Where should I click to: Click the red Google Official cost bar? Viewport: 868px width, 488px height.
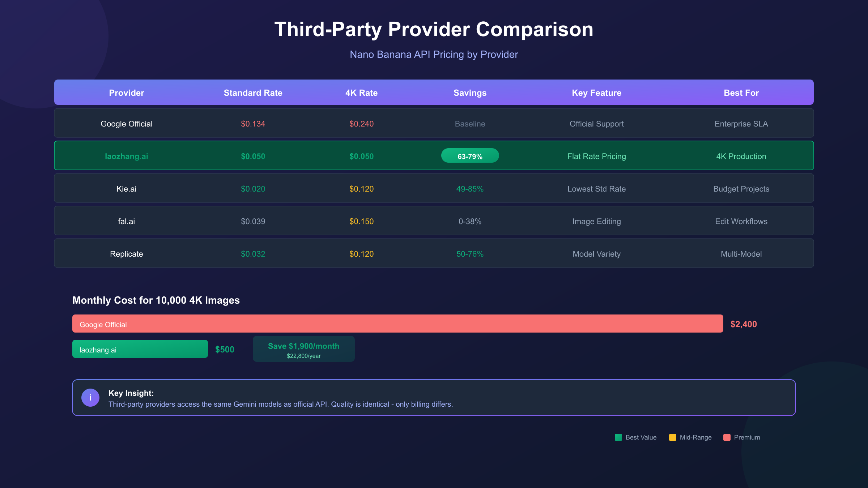tap(398, 324)
